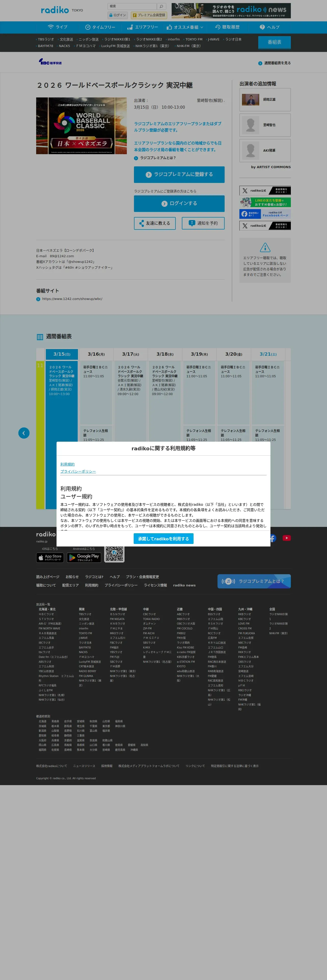Click the search magnifier icon in the header
This screenshot has height=980, width=327.
click(161, 6)
